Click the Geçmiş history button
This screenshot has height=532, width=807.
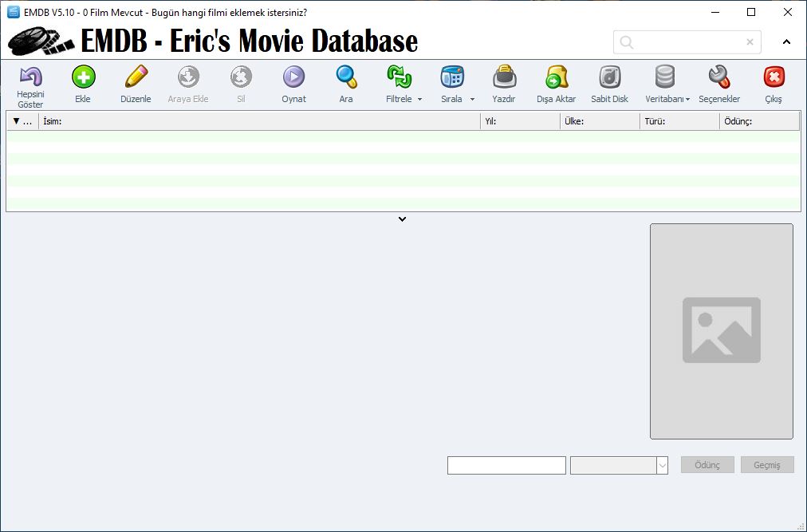tap(767, 464)
